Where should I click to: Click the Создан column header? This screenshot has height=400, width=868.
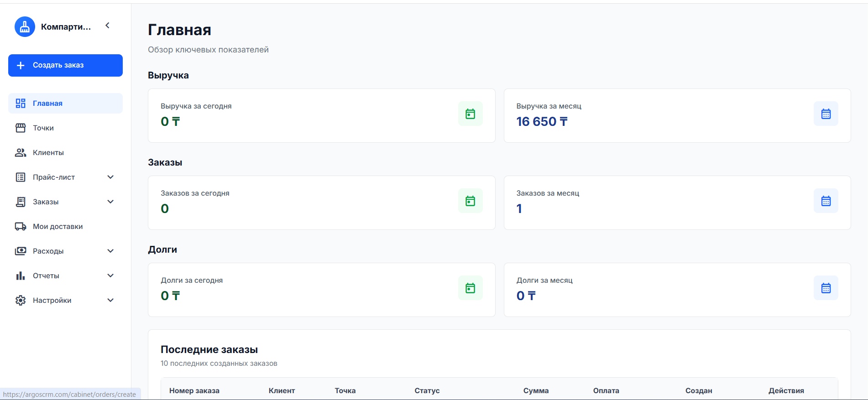pyautogui.click(x=699, y=391)
